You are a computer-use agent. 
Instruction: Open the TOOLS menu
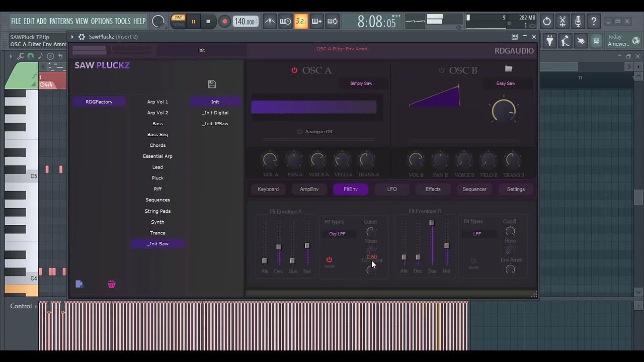(123, 21)
